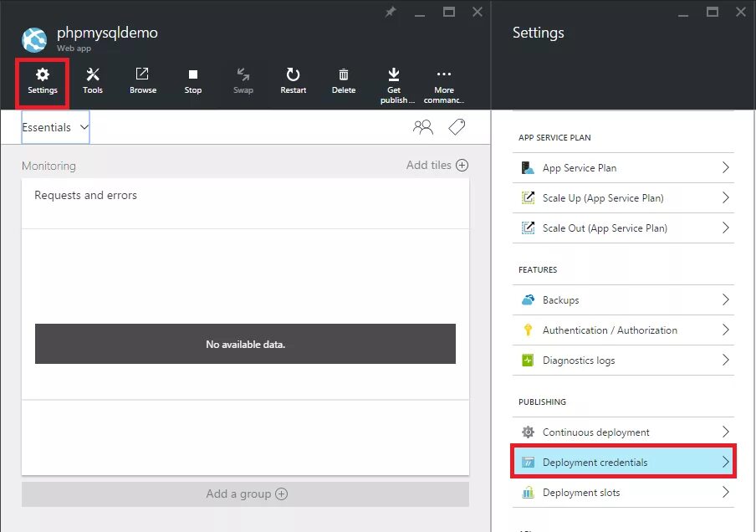Click the Continuous deployment gear icon
Image resolution: width=756 pixels, height=532 pixels.
[x=528, y=432]
